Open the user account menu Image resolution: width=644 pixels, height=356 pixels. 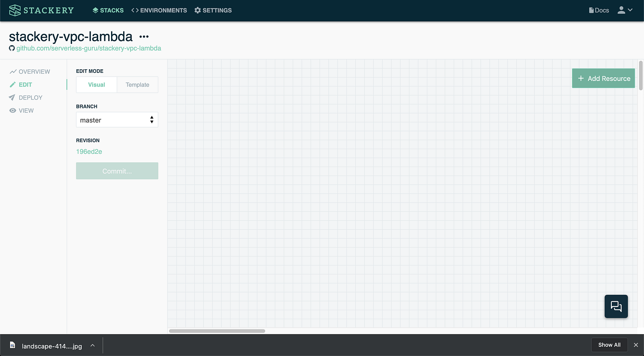point(625,10)
